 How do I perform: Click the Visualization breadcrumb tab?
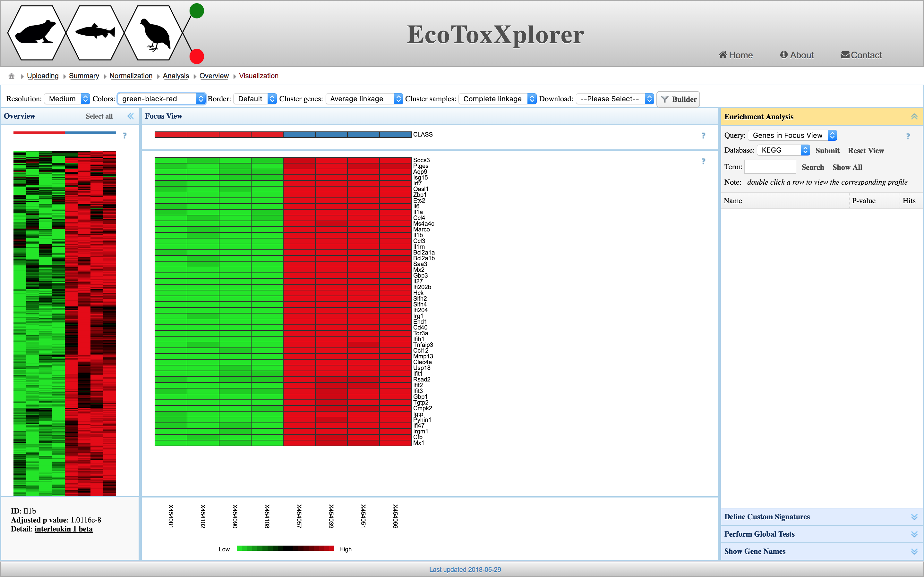(259, 76)
